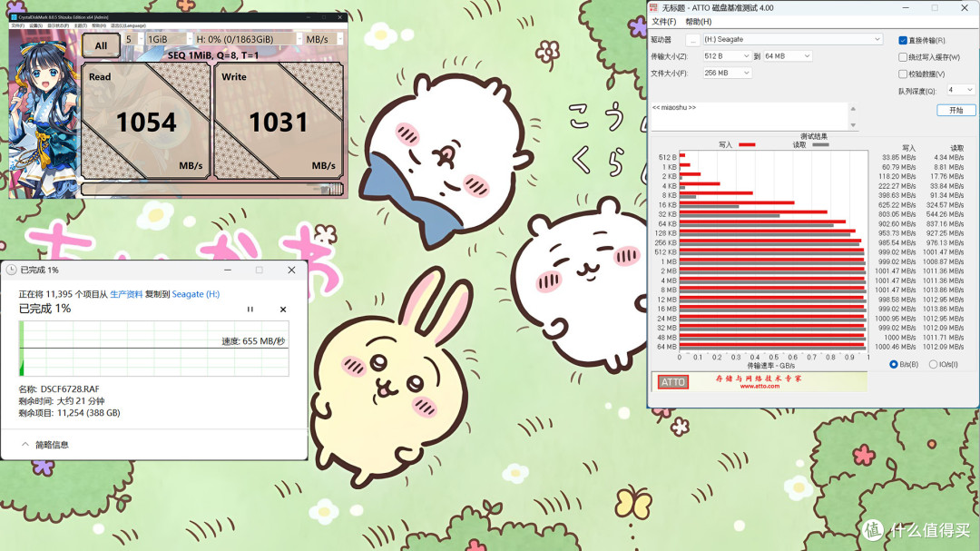Screen dimensions: 980x551
Task: Open the 帮助(H) menu in CrystalDiskMark
Action: 99,25
